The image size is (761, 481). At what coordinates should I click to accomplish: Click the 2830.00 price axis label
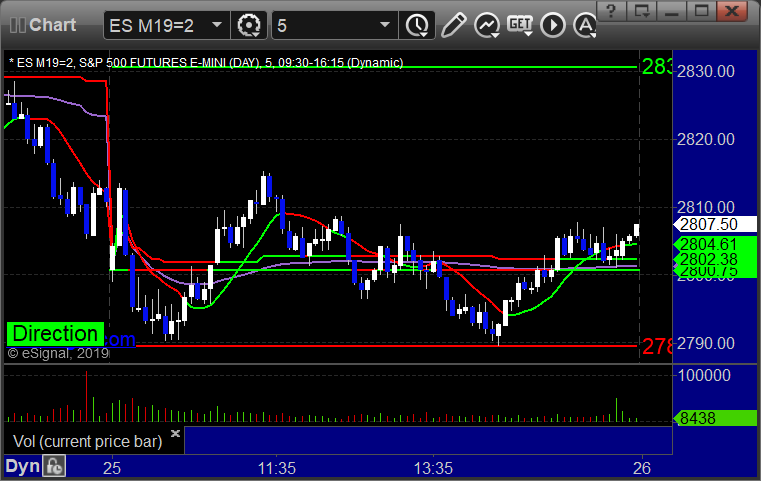pos(706,71)
